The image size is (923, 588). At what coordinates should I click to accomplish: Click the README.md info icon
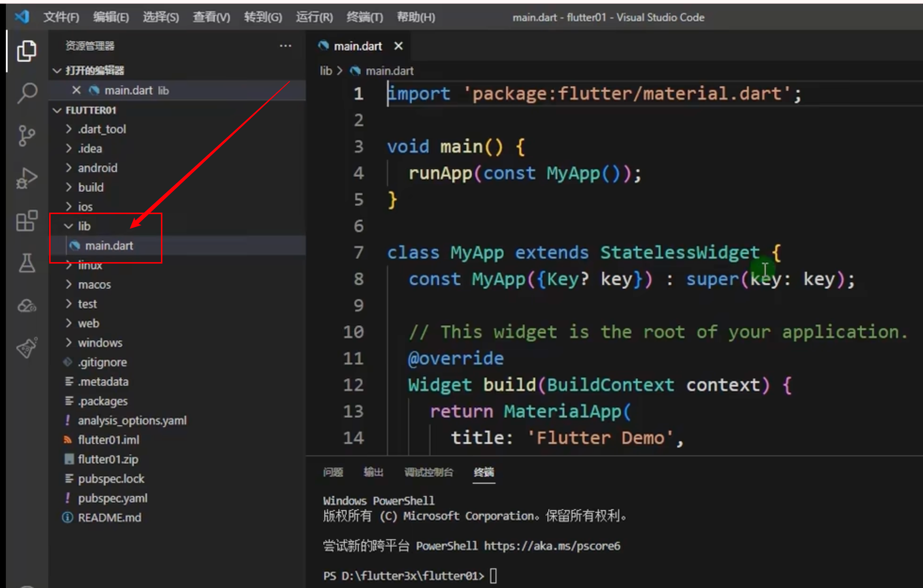coord(67,518)
